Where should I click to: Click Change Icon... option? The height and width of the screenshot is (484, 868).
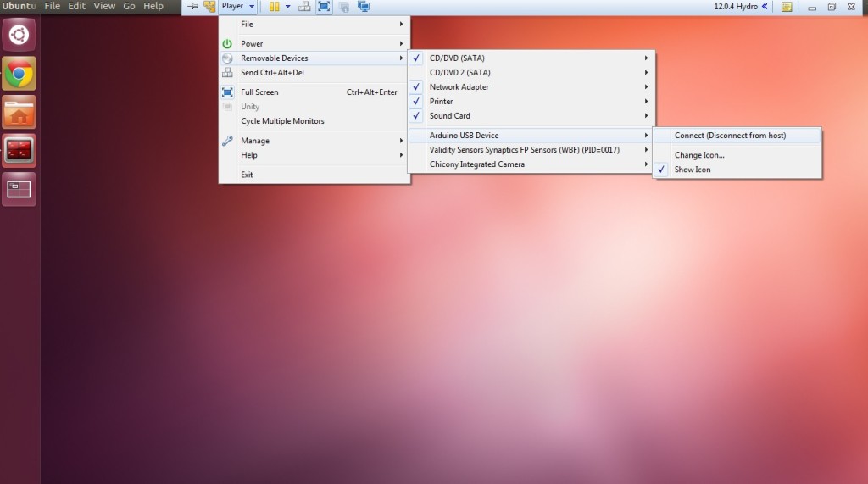(x=699, y=155)
